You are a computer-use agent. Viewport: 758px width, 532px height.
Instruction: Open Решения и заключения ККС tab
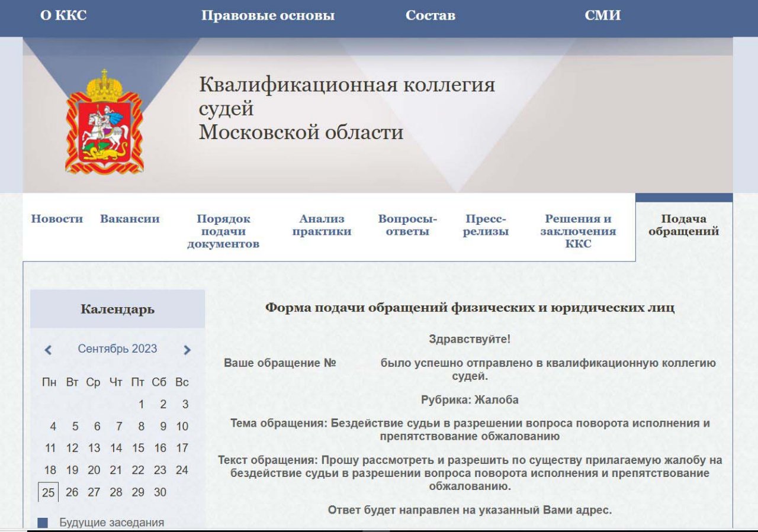(578, 231)
